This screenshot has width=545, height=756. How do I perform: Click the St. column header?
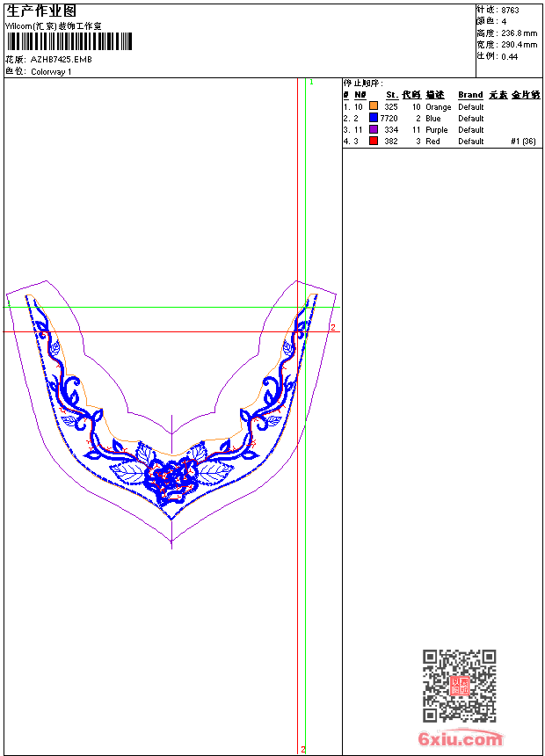click(391, 95)
